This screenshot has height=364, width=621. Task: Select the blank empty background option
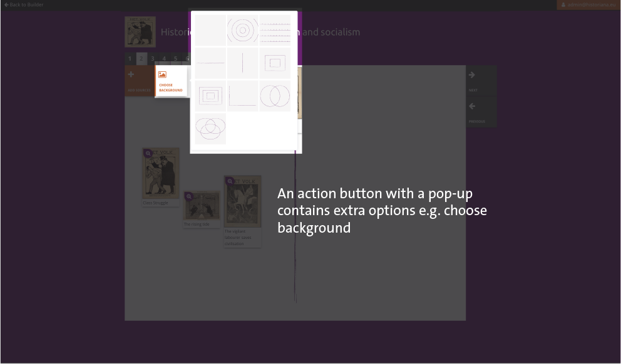click(210, 31)
